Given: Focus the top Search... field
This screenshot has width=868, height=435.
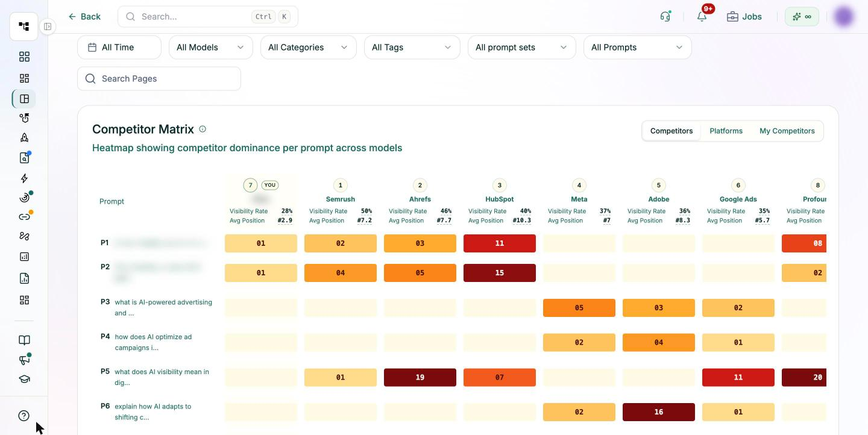Looking at the screenshot, I should tap(208, 17).
